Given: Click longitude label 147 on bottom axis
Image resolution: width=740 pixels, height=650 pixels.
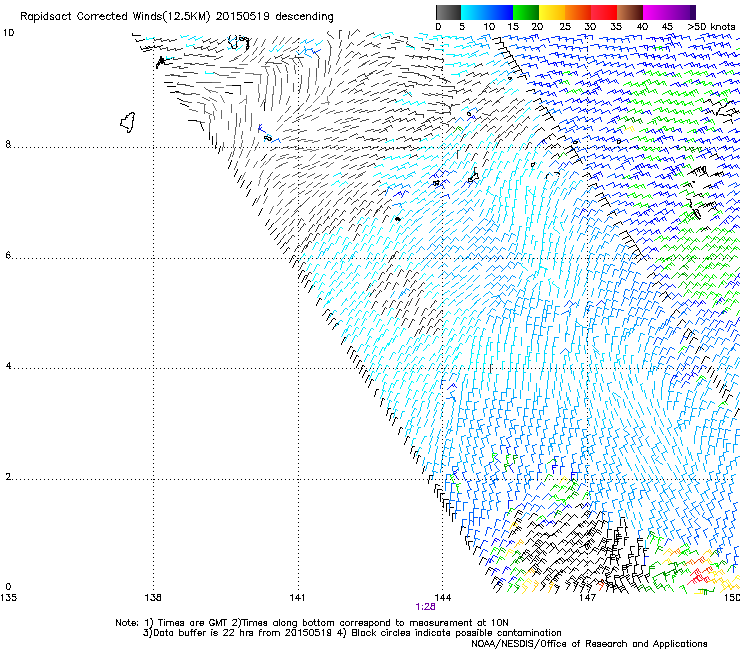Looking at the screenshot, I should point(587,598).
